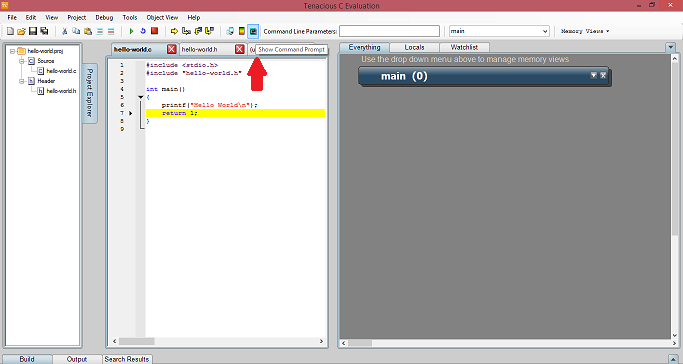The width and height of the screenshot is (683, 364).
Task: Click memory view vertical scrollbar down arrow
Action: click(675, 335)
